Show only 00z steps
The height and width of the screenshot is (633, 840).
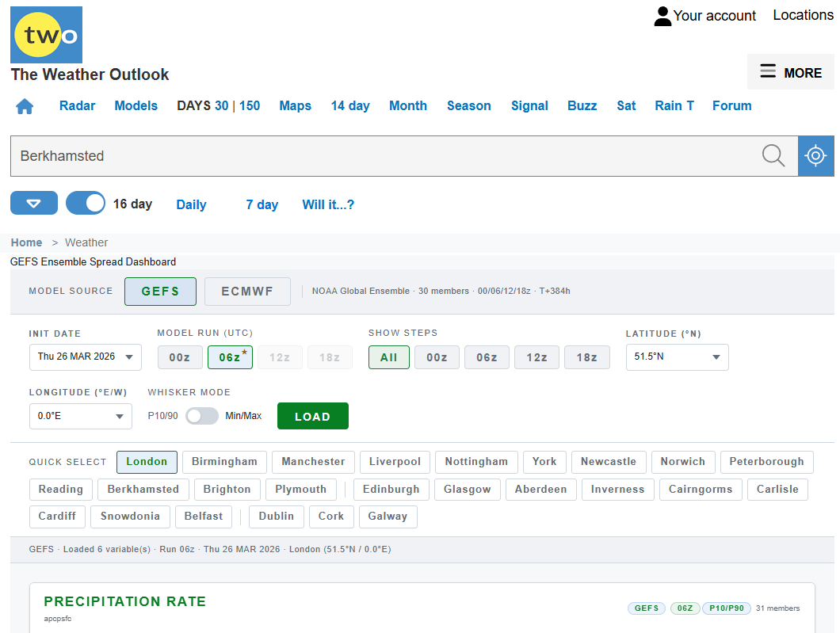pos(437,357)
